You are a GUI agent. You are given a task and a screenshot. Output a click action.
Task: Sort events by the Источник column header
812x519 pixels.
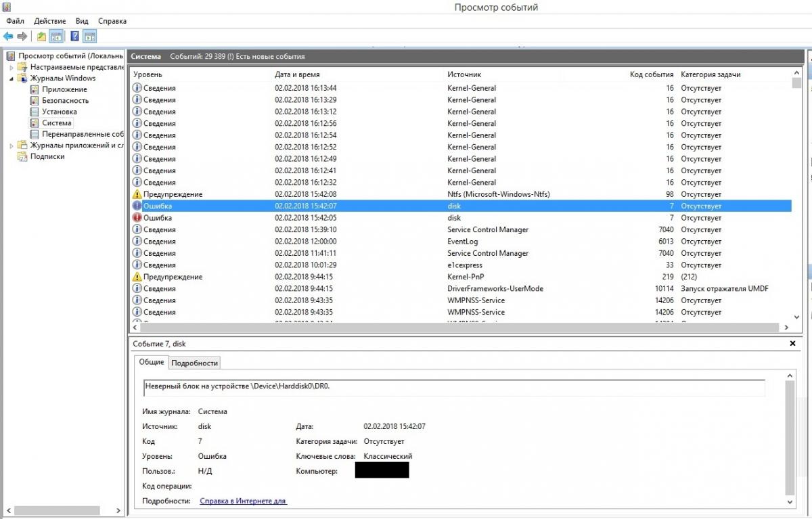[464, 74]
